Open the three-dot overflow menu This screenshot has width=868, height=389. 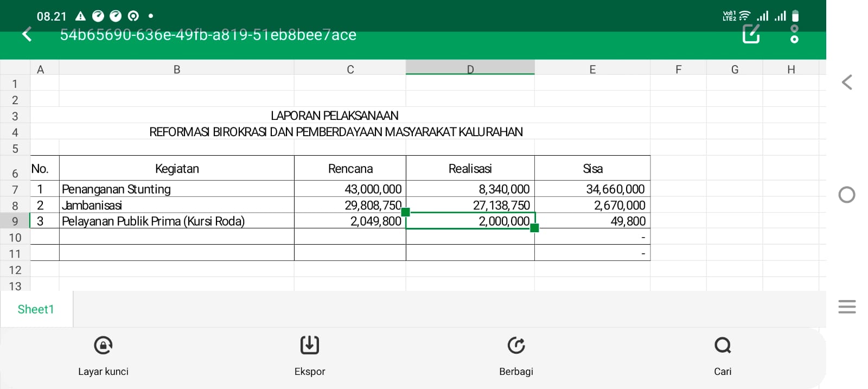[794, 34]
